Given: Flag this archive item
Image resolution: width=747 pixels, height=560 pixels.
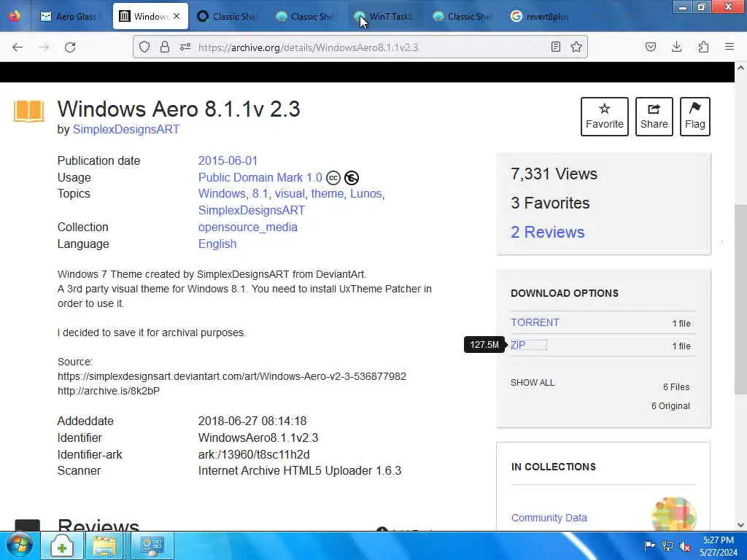Looking at the screenshot, I should [x=695, y=117].
